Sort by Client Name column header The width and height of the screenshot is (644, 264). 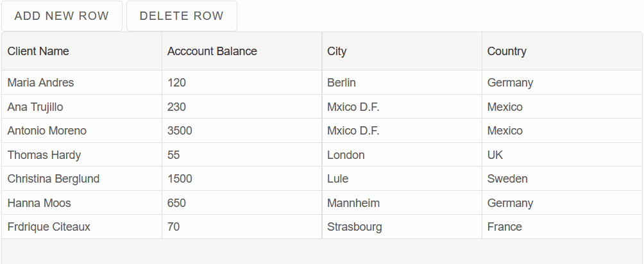pyautogui.click(x=81, y=51)
